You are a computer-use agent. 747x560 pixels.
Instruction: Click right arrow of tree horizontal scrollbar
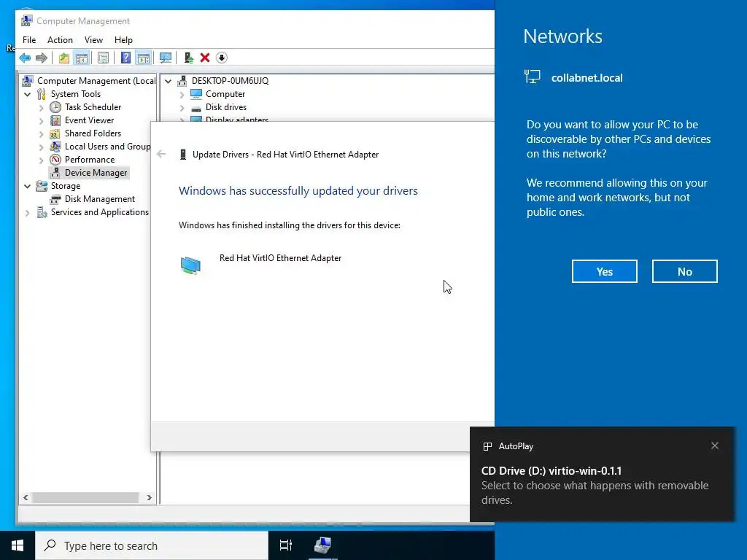tap(149, 497)
